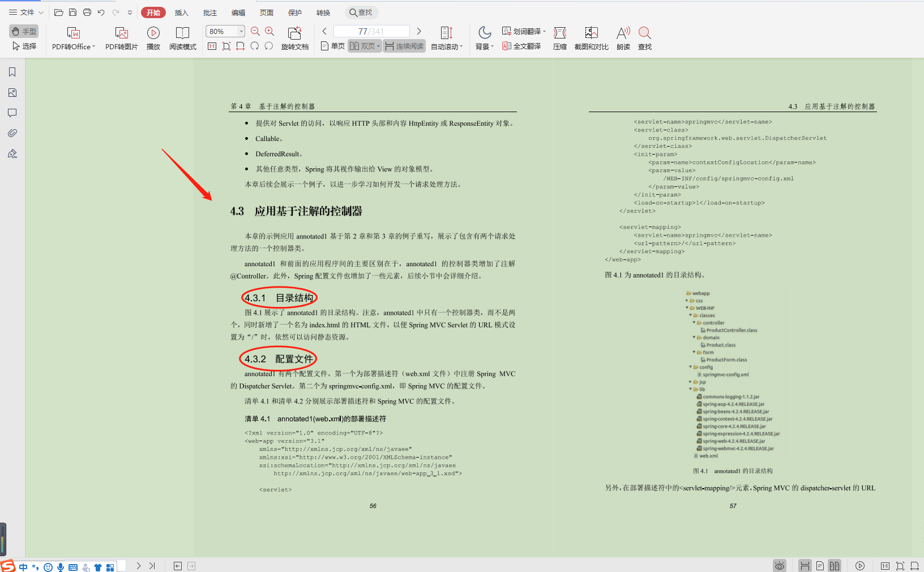Save document using the floppy disk icon
924x572 pixels.
pos(72,12)
